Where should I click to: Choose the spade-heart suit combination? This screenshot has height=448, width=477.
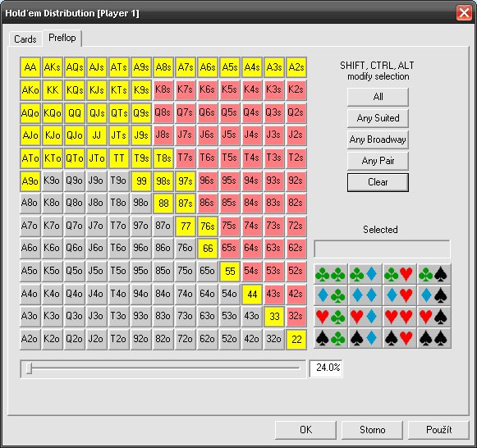[x=399, y=338]
